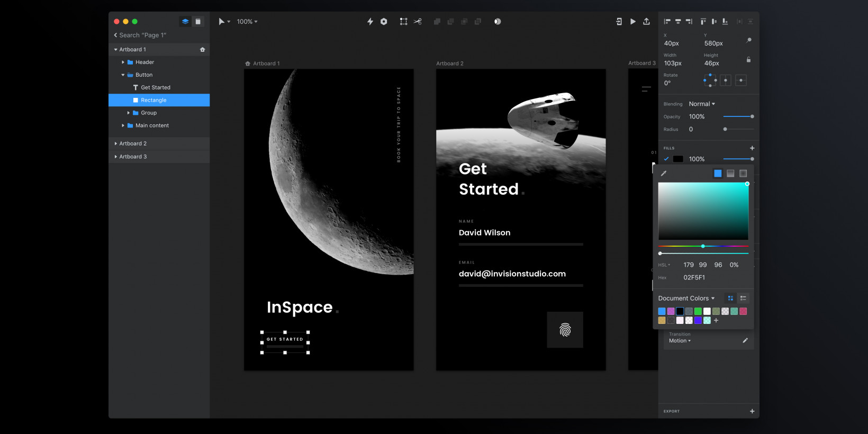Expand the Main content folder

[x=123, y=125]
